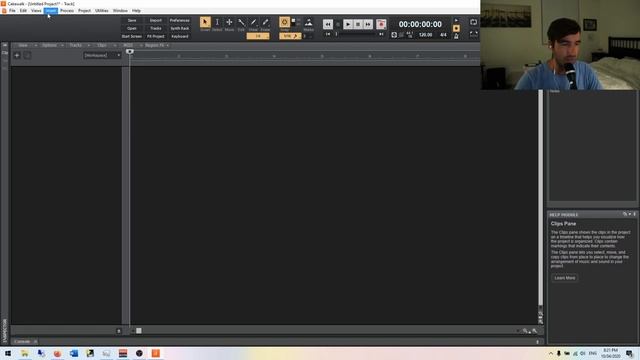The image size is (640, 360).
Task: Open the Edit menu
Action: 23,11
